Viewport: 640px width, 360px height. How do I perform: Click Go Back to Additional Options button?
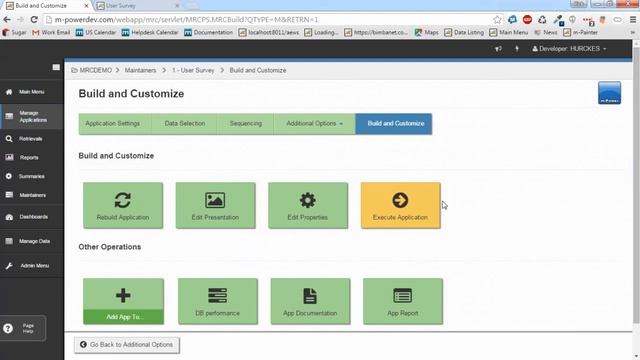point(127,345)
